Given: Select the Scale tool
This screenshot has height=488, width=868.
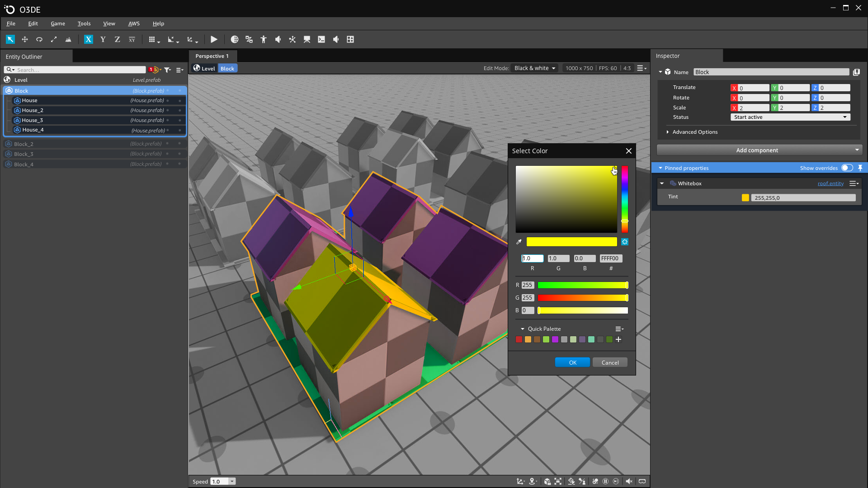Looking at the screenshot, I should pos(53,39).
